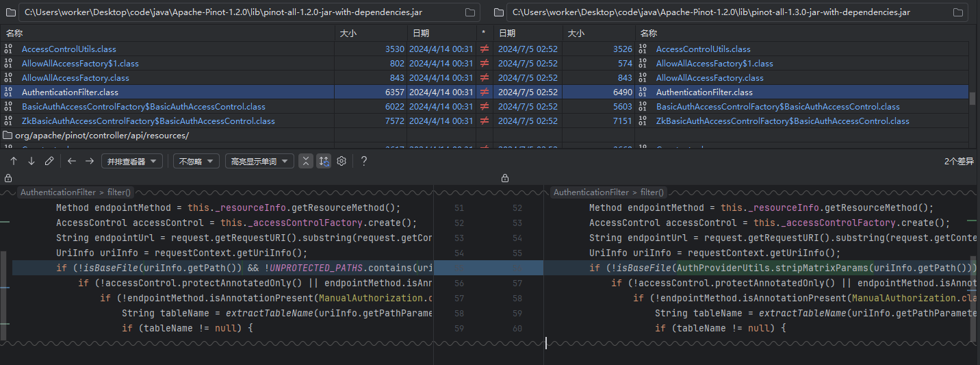Click not-equal icon in AllowAllAccessFactory$1.class row

pyautogui.click(x=485, y=63)
